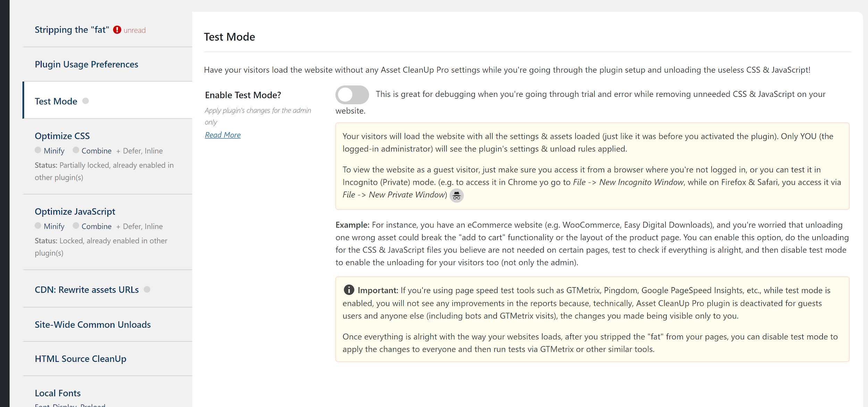The image size is (868, 407).
Task: Enable the Test Mode toggle switch
Action: (352, 95)
